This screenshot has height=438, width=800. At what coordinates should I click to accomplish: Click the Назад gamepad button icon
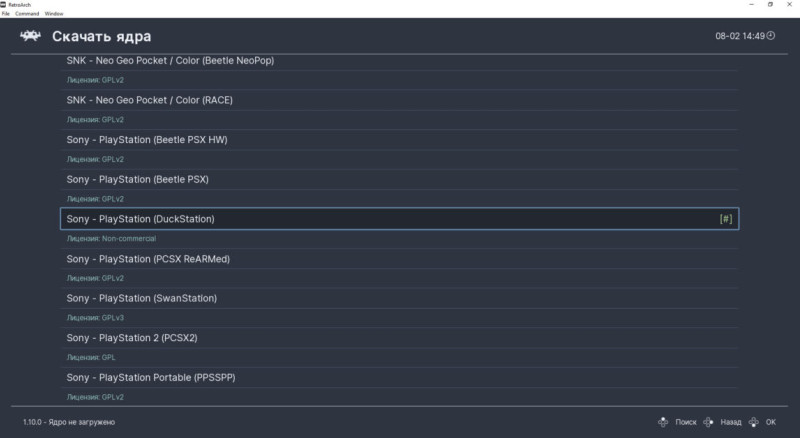point(708,422)
